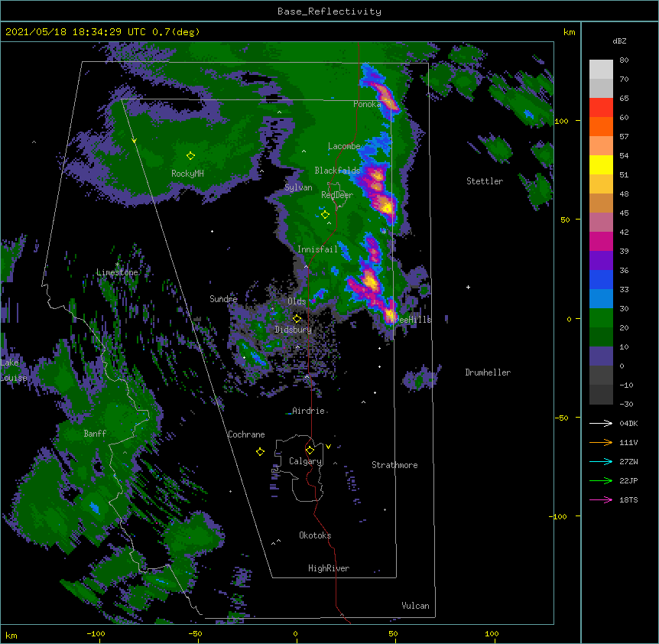The width and height of the screenshot is (659, 644).
Task: Select the bright yellow swatch in dBZ scale
Action: pyautogui.click(x=601, y=164)
